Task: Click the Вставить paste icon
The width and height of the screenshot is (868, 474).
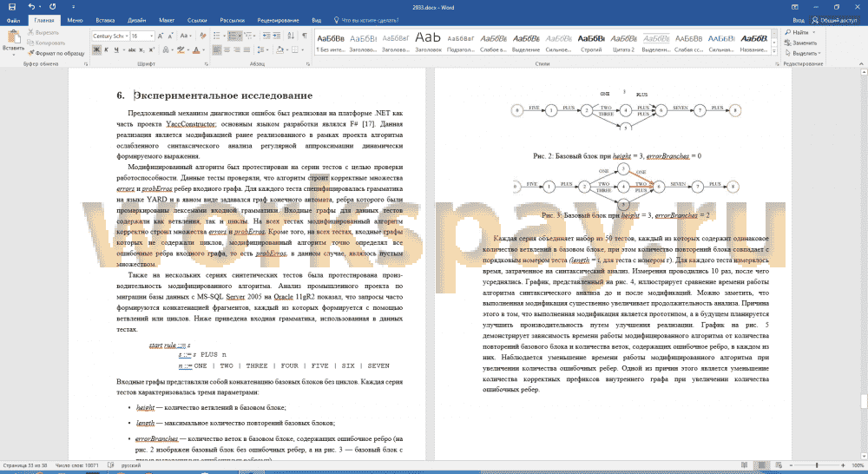Action: tap(13, 36)
